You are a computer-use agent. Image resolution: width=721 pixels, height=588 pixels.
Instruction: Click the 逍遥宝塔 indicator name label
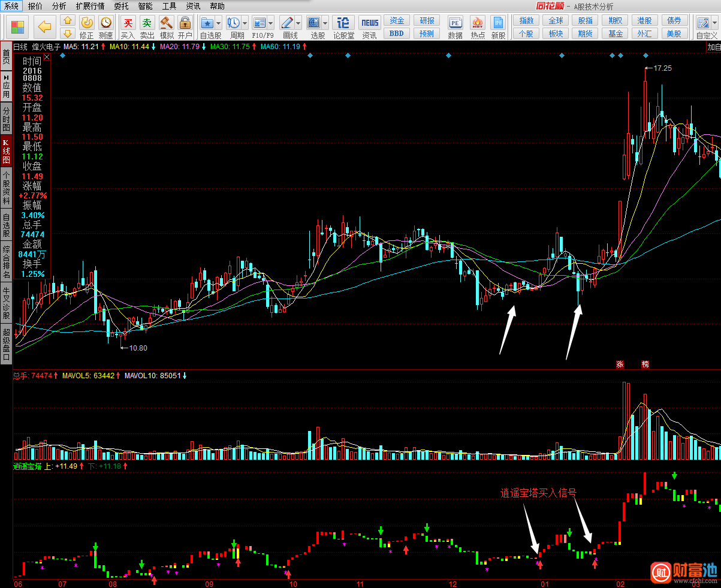point(28,466)
